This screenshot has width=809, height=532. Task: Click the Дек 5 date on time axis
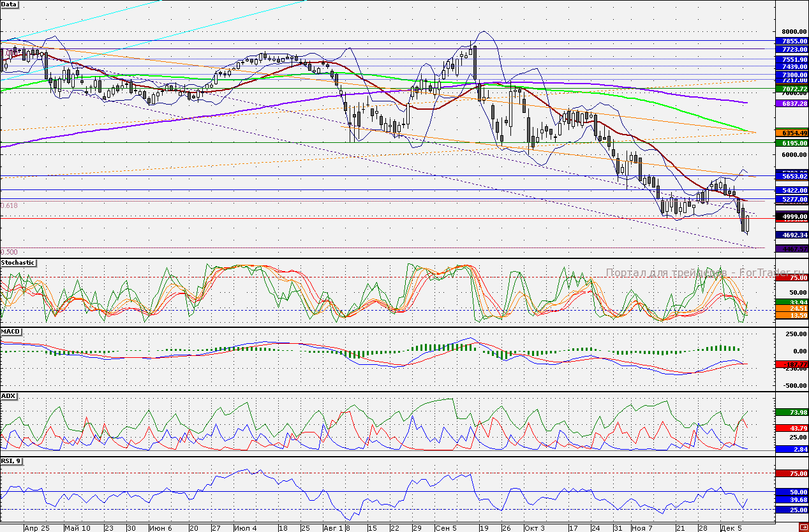click(731, 528)
